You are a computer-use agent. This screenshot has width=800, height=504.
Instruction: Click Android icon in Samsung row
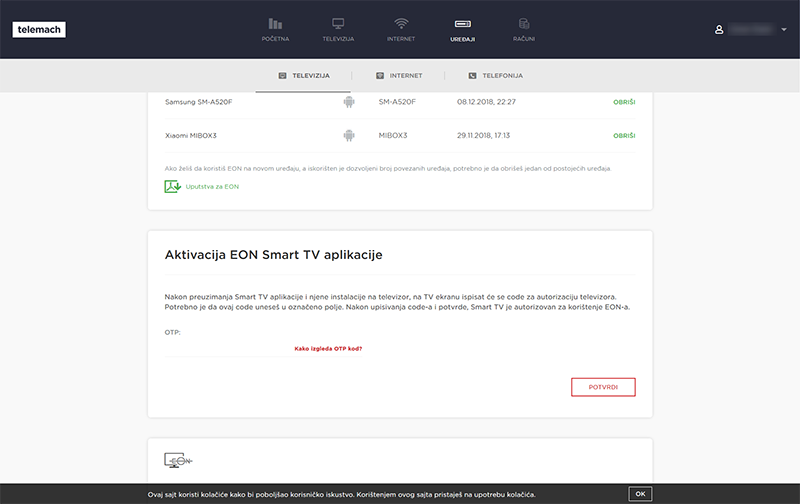(349, 102)
